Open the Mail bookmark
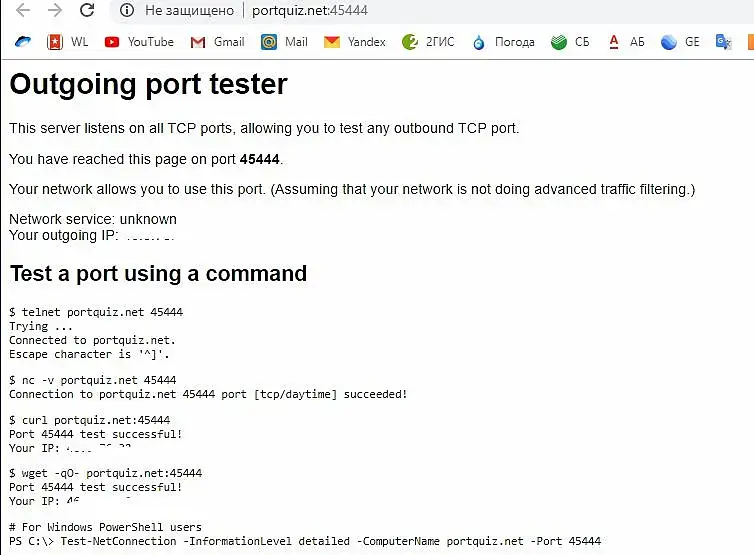Screen dimensions: 754x555 click(x=284, y=42)
